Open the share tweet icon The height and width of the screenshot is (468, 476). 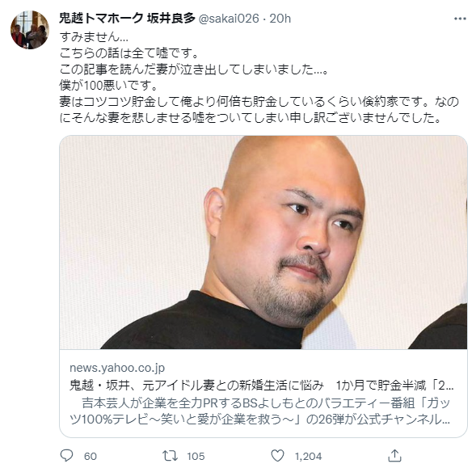394,456
